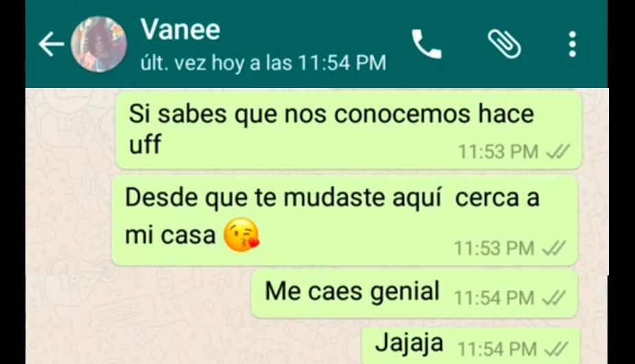Tap the check marks on 'Jajaja' message
635x364 pixels.
tap(557, 349)
